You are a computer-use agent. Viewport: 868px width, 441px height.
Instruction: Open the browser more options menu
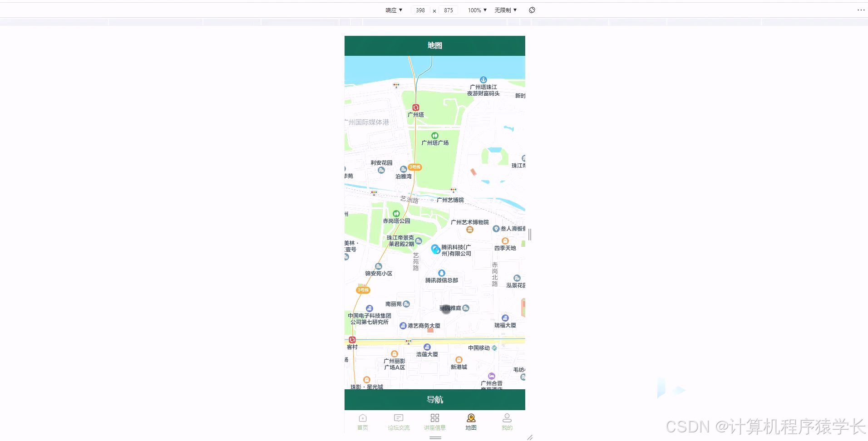pyautogui.click(x=861, y=10)
